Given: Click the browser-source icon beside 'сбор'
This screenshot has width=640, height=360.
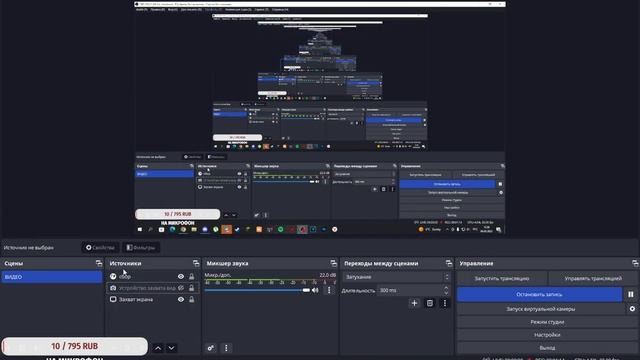Looking at the screenshot, I should pos(113,276).
